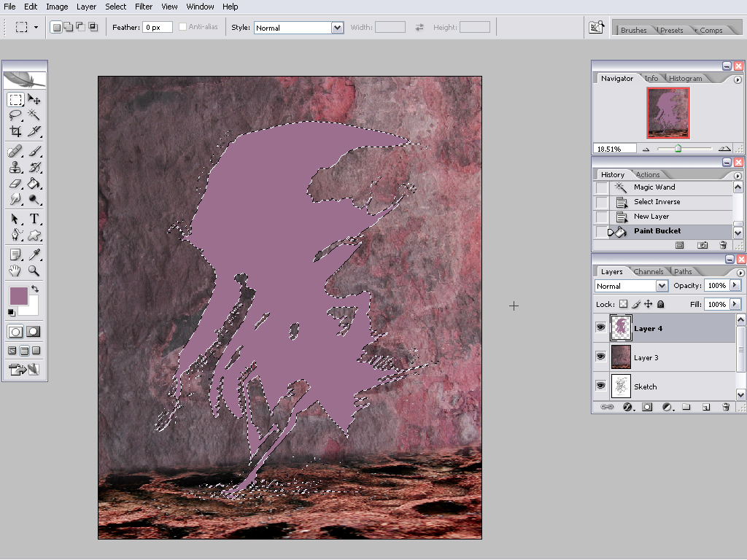Open the Layers panel menu arrow
The width and height of the screenshot is (747, 560).
tap(740, 273)
